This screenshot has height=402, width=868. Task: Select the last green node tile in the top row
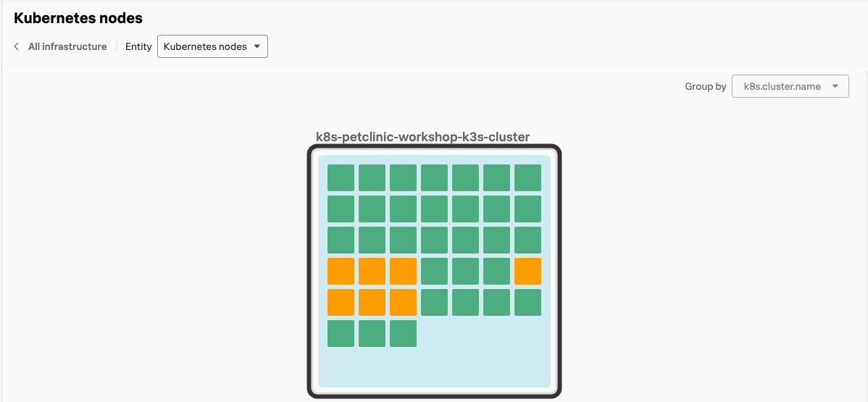pyautogui.click(x=527, y=178)
